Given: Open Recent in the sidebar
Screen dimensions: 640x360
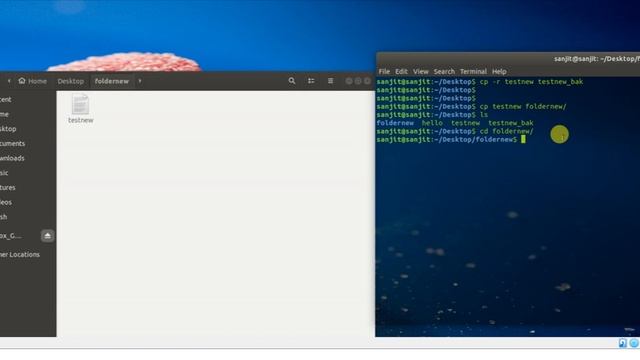Looking at the screenshot, I should (6, 99).
